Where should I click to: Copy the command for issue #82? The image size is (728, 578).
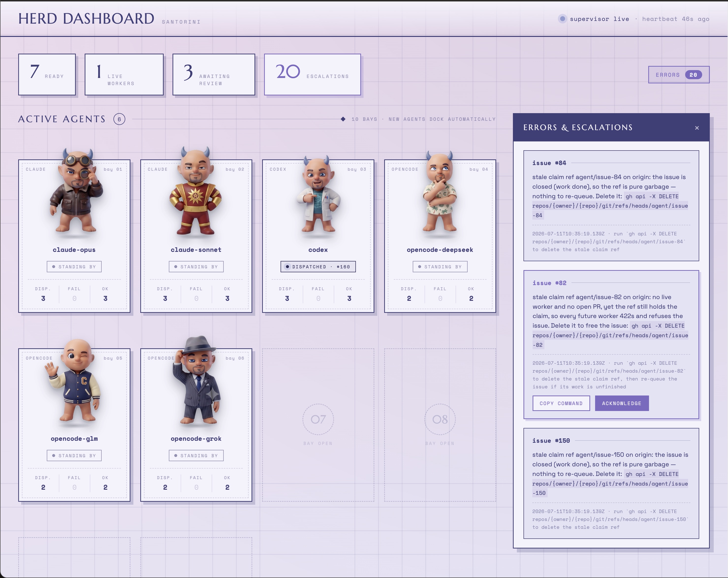pos(561,403)
